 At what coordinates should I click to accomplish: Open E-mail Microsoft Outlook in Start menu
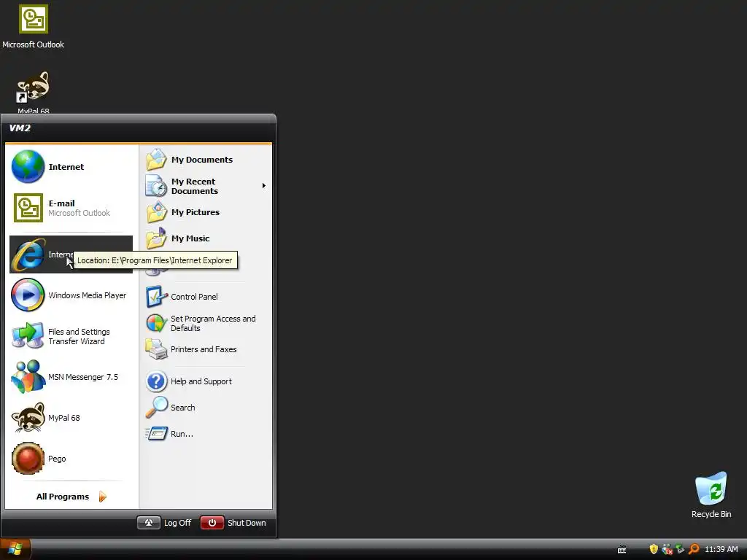click(71, 208)
